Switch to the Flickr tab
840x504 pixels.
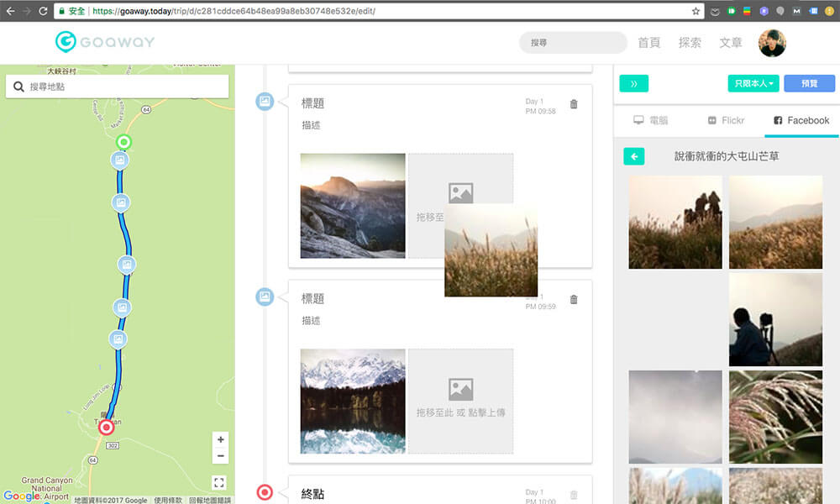[725, 120]
